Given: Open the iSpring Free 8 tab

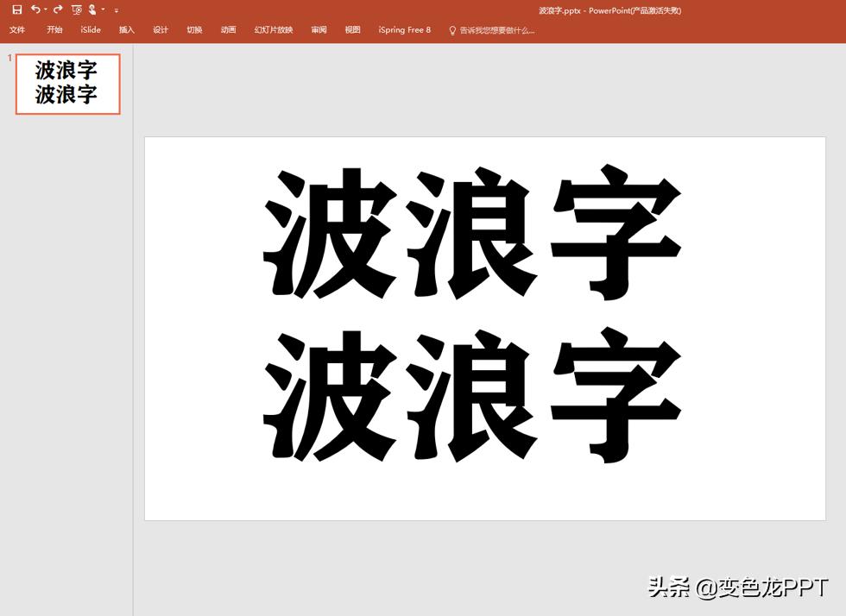Looking at the screenshot, I should pos(404,28).
